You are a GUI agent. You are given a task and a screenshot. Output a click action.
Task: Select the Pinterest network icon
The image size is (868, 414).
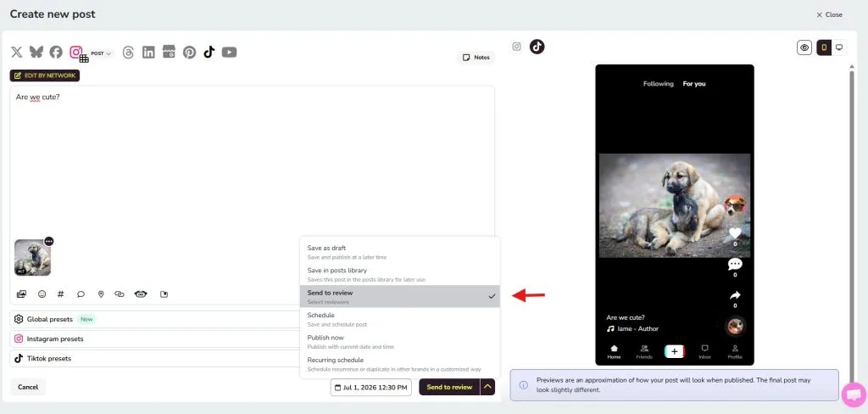tap(189, 52)
